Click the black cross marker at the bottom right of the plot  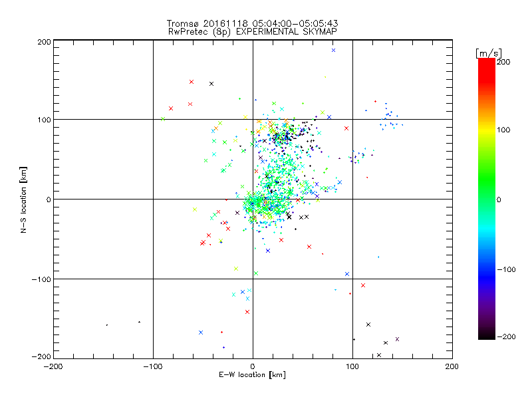tap(379, 355)
